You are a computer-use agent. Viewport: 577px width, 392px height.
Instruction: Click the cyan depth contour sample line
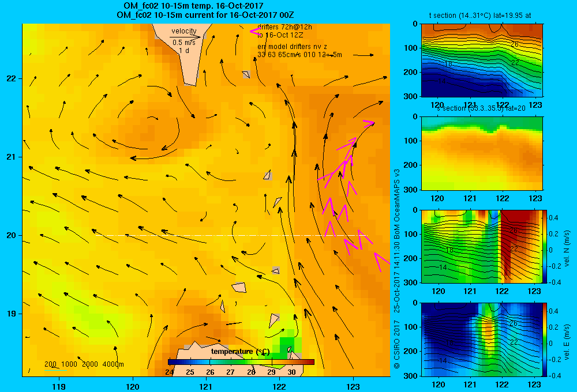(x=55, y=370)
